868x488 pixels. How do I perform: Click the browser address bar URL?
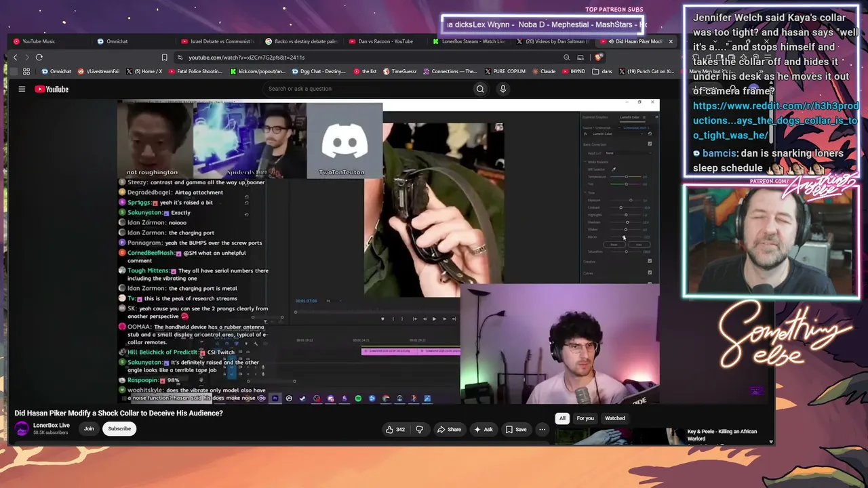point(246,58)
